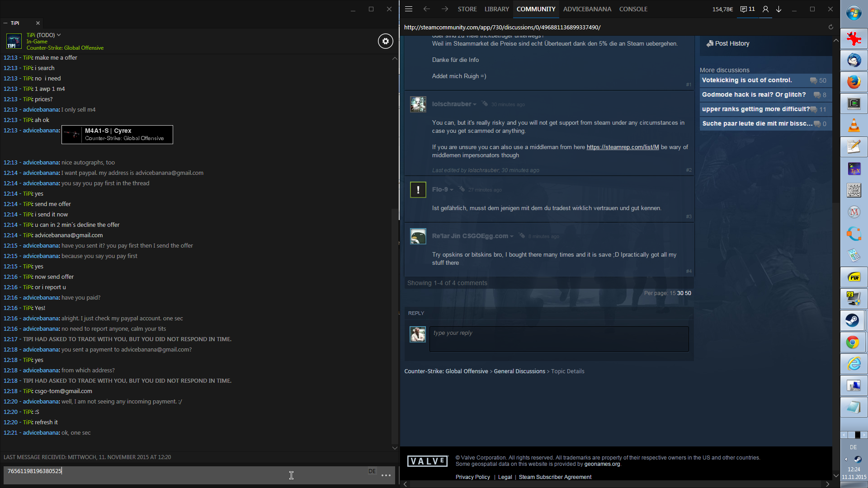Go back with the browser back arrow
This screenshot has width=868, height=488.
tap(426, 9)
